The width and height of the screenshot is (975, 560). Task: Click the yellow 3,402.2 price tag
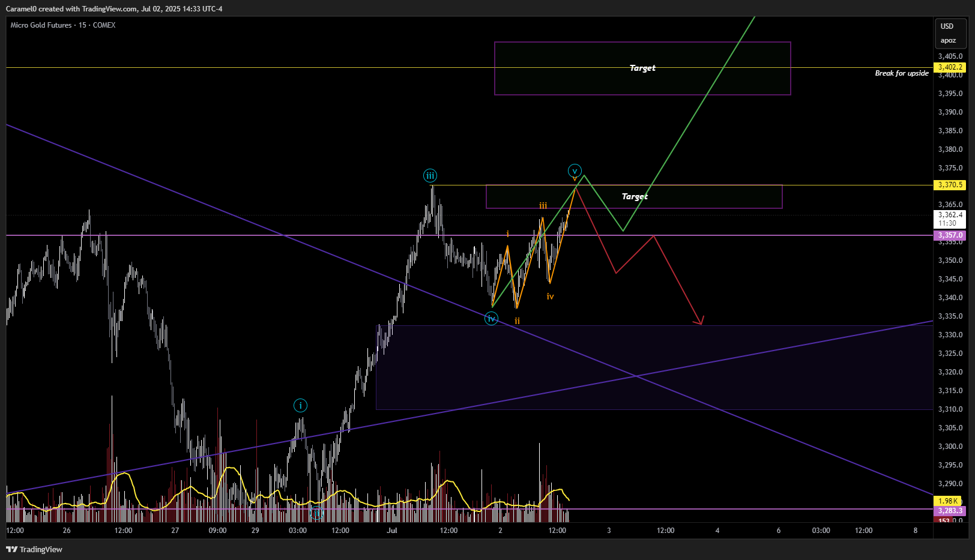pyautogui.click(x=950, y=67)
